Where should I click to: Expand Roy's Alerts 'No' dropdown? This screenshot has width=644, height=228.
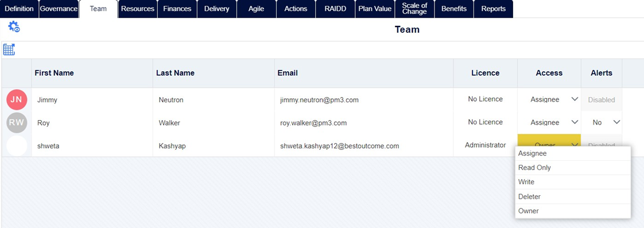602,122
